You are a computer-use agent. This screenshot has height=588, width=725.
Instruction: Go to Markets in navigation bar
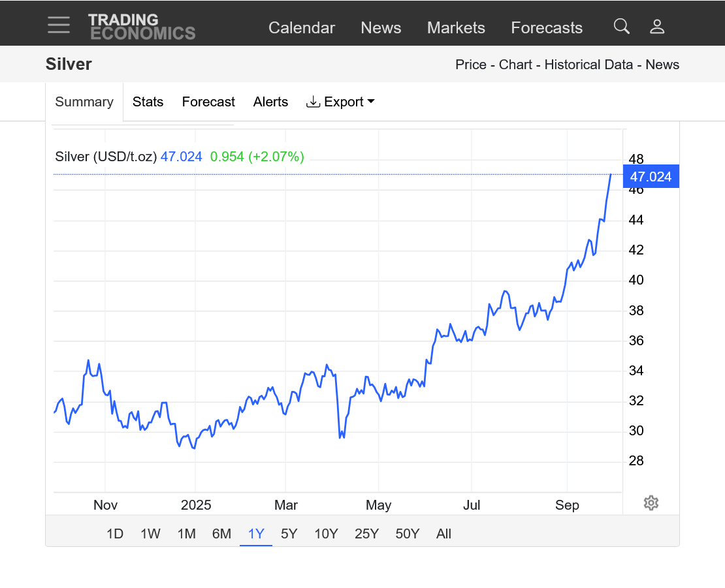pos(456,28)
